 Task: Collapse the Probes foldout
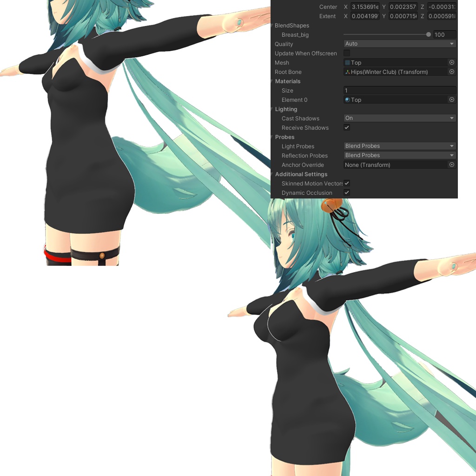tap(272, 137)
